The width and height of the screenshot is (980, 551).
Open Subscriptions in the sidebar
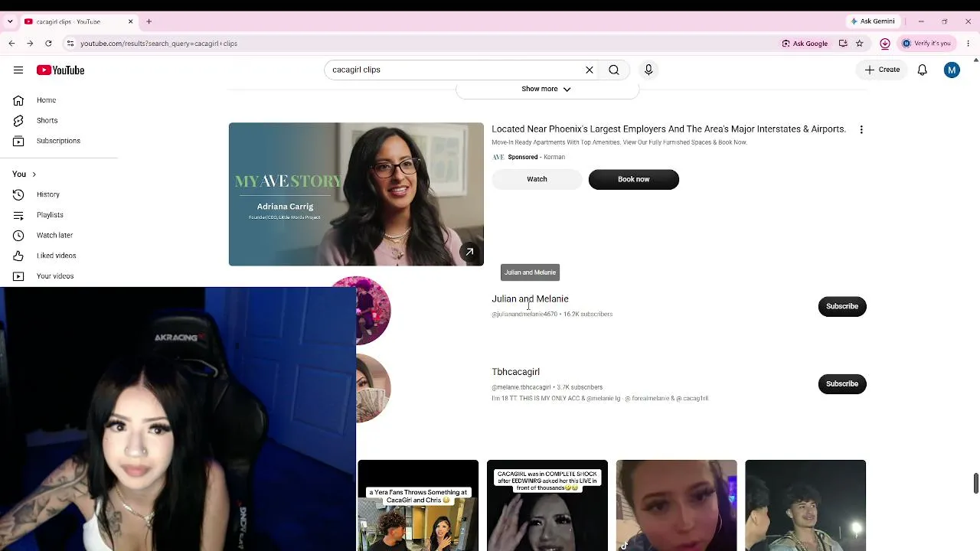coord(59,141)
